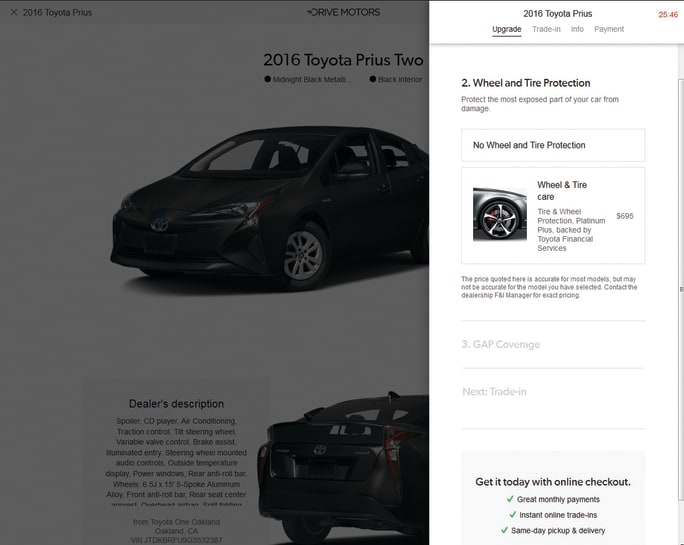Viewport: 684px width, 545px height.
Task: Click the Black interior color dot
Action: point(373,79)
